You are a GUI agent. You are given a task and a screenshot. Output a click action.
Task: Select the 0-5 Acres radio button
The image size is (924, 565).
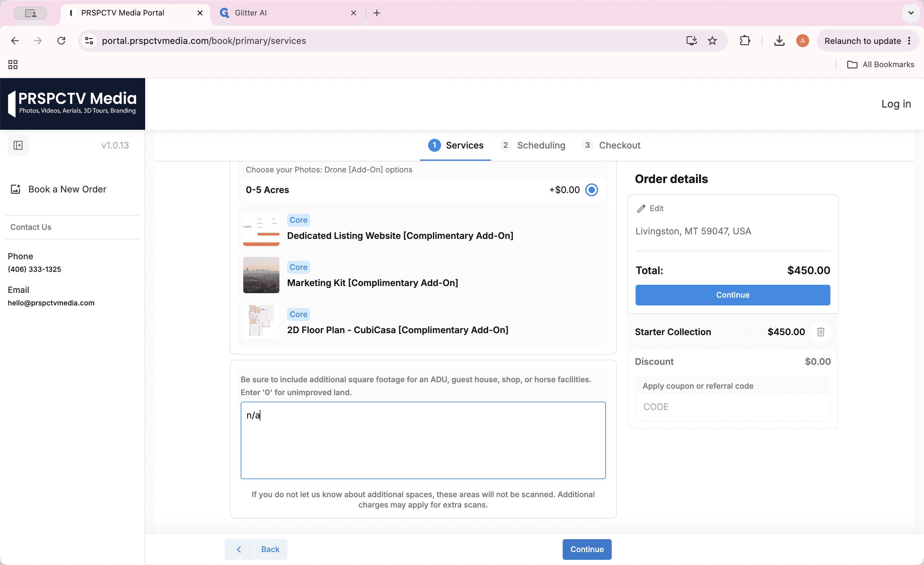click(592, 190)
